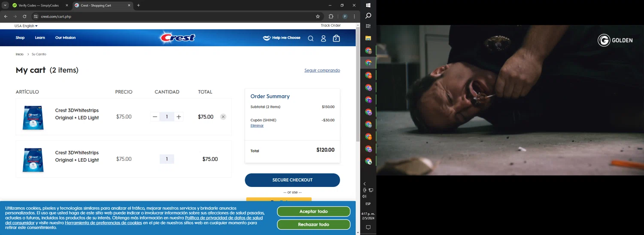Open first Crest 3DWhitestrips product thumbnail
Screen dimensions: 644x235
click(33, 117)
